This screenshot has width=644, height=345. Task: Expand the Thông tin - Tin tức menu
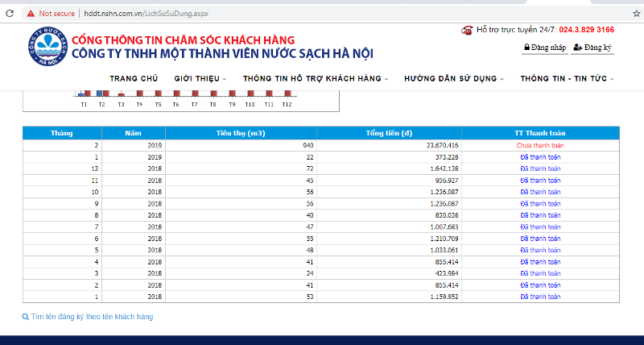[567, 78]
